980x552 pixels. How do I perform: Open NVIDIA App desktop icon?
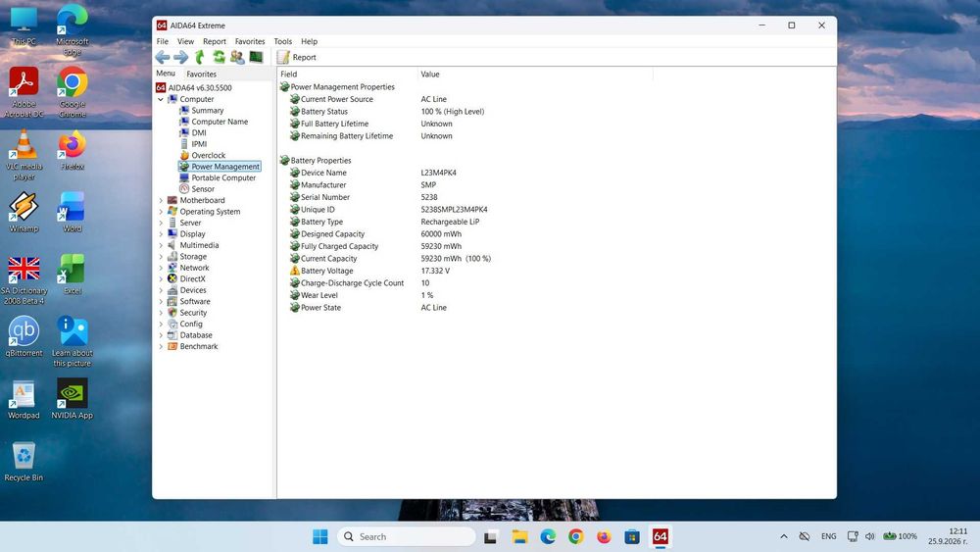point(72,399)
